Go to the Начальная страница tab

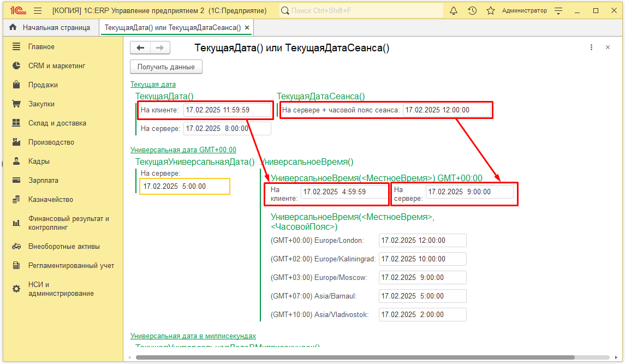[x=50, y=27]
